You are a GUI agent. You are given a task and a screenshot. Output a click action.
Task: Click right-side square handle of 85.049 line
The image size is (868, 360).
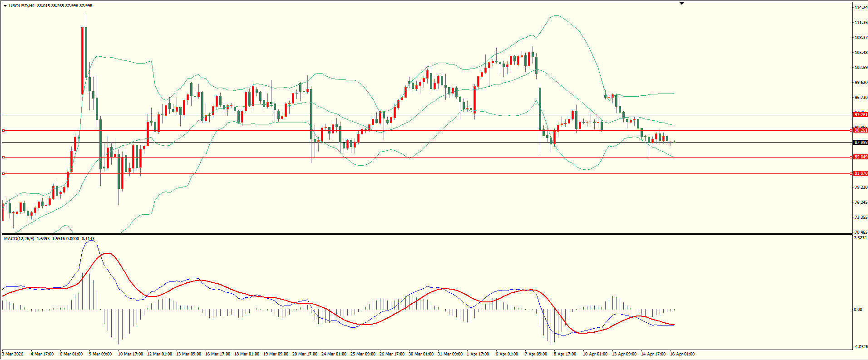pos(851,157)
